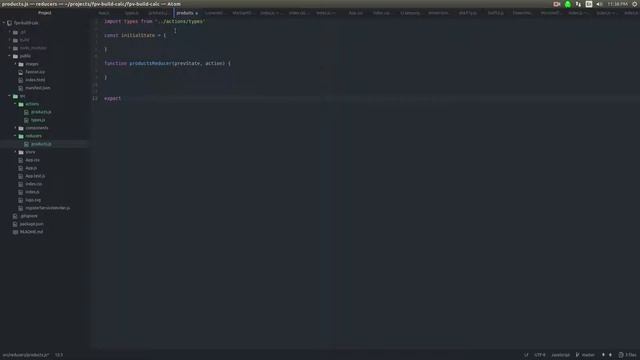Select the active products tab
Viewport: 640px width, 360px height.
187,13
